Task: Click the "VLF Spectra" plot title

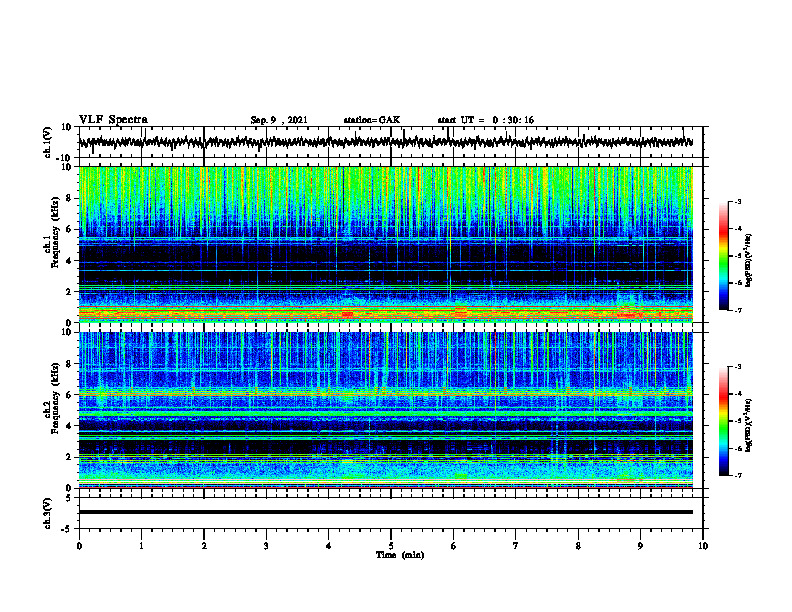Action: [113, 119]
